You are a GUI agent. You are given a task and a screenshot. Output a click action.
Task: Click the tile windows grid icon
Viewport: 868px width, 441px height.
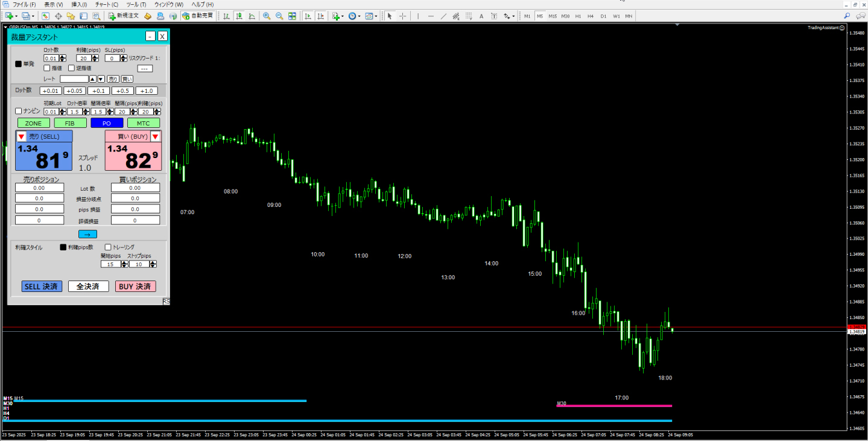click(293, 16)
